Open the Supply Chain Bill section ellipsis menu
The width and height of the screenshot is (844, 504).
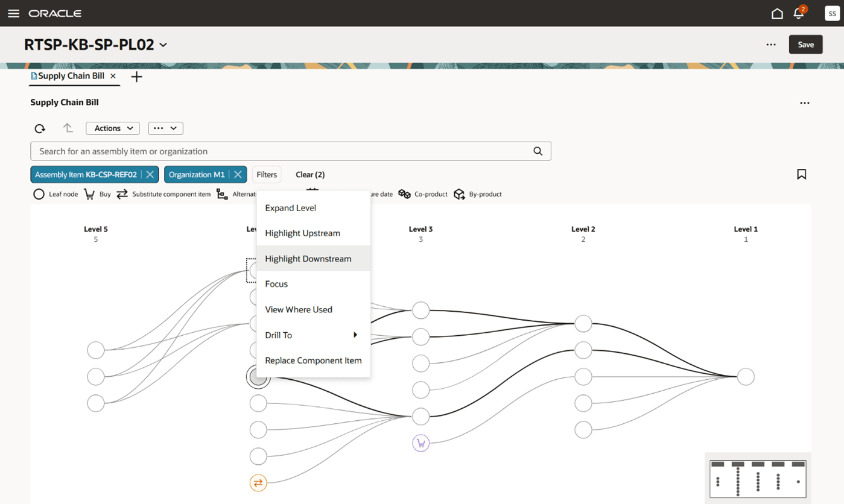click(805, 103)
